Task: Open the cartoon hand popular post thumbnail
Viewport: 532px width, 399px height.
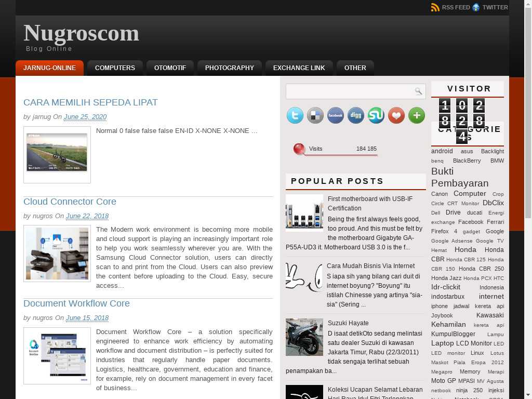Action: pos(304,277)
